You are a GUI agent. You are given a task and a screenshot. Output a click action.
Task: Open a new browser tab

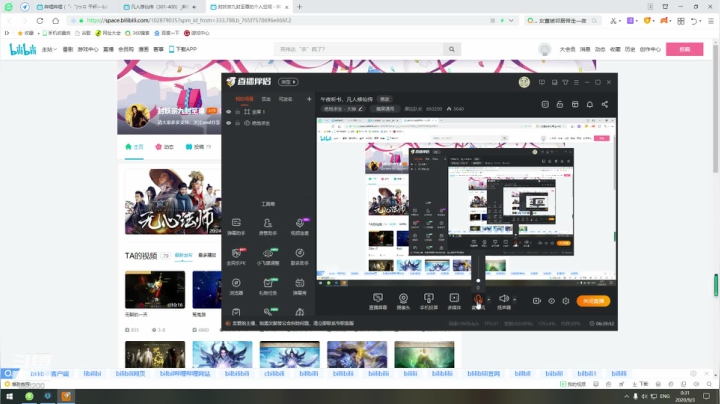299,7
